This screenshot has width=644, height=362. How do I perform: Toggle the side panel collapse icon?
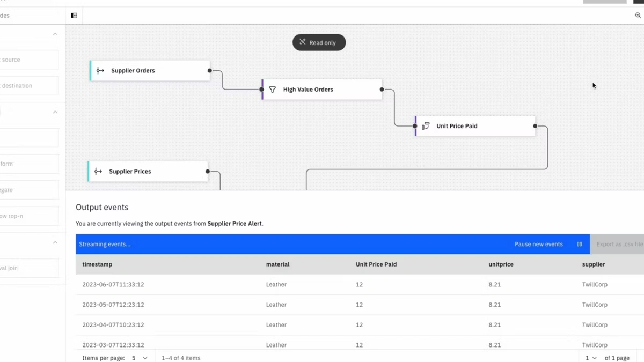74,16
